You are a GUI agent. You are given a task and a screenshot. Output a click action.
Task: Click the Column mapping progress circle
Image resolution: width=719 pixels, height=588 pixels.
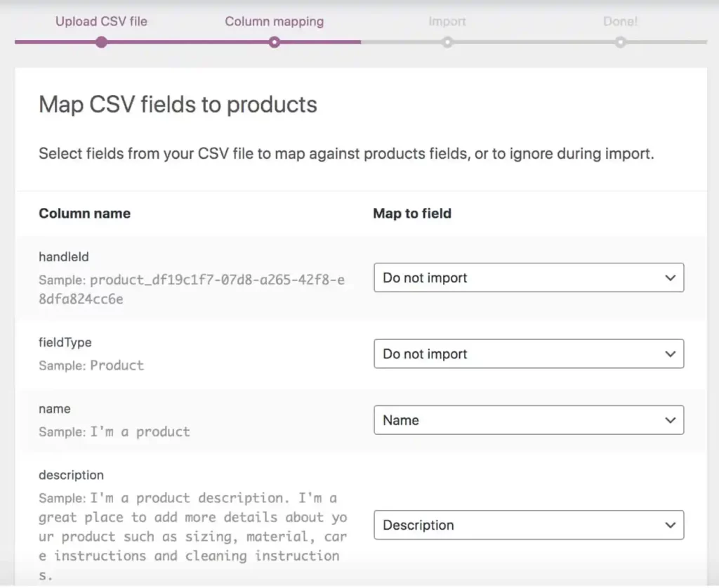point(274,42)
